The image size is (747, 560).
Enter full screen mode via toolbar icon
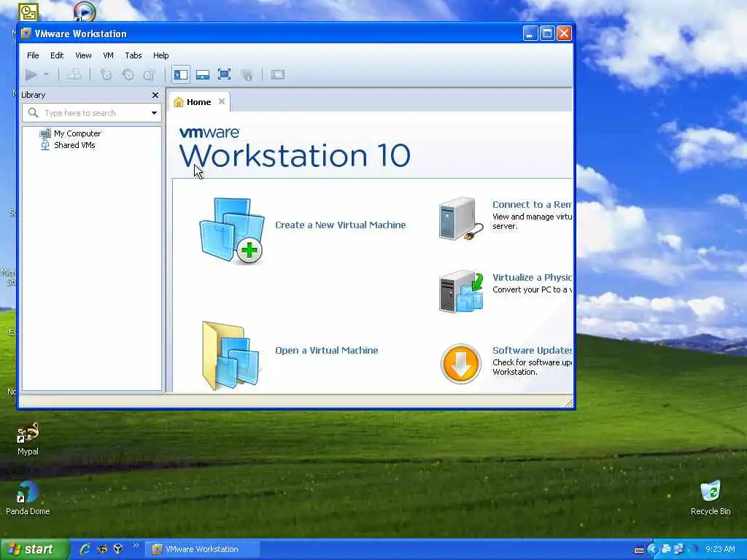coord(225,75)
